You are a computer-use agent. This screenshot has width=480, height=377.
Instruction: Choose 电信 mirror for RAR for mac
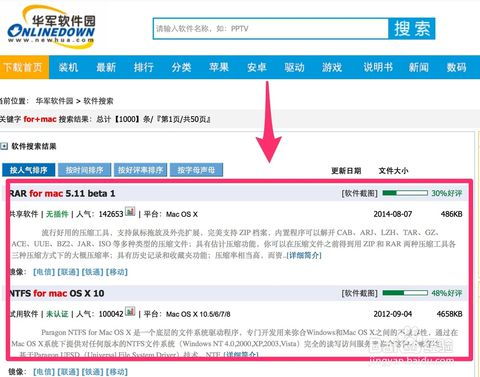coord(44,272)
